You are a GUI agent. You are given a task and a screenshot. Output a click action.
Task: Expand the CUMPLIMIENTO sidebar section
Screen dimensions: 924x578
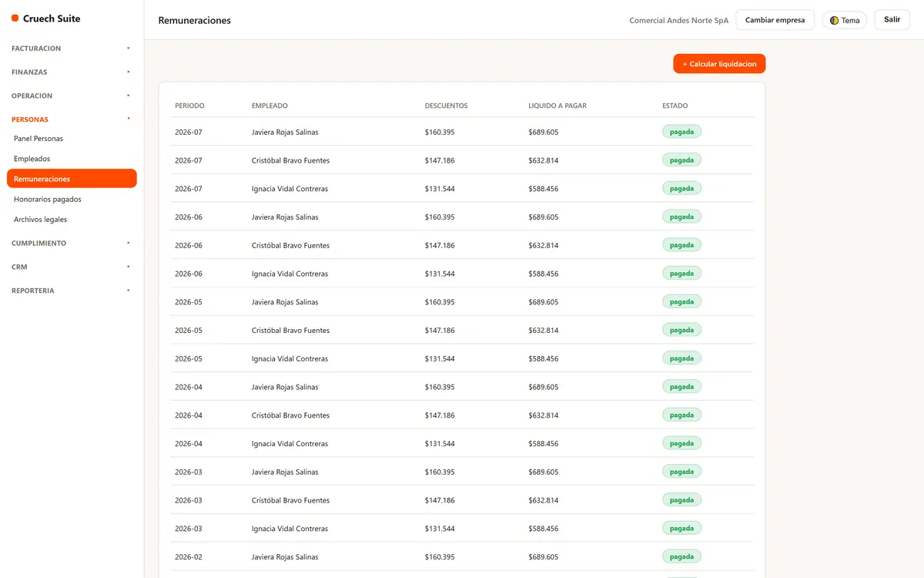(x=72, y=244)
